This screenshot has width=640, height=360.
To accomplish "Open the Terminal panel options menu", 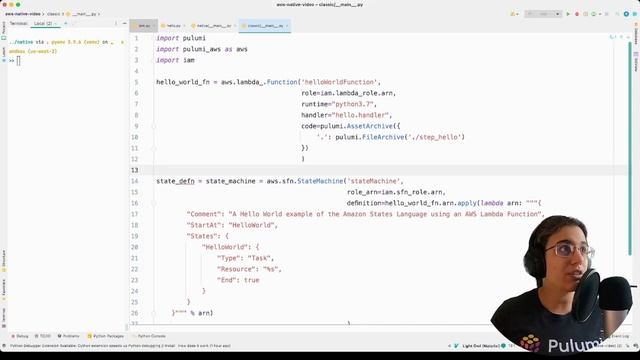I will pyautogui.click(x=116, y=23).
